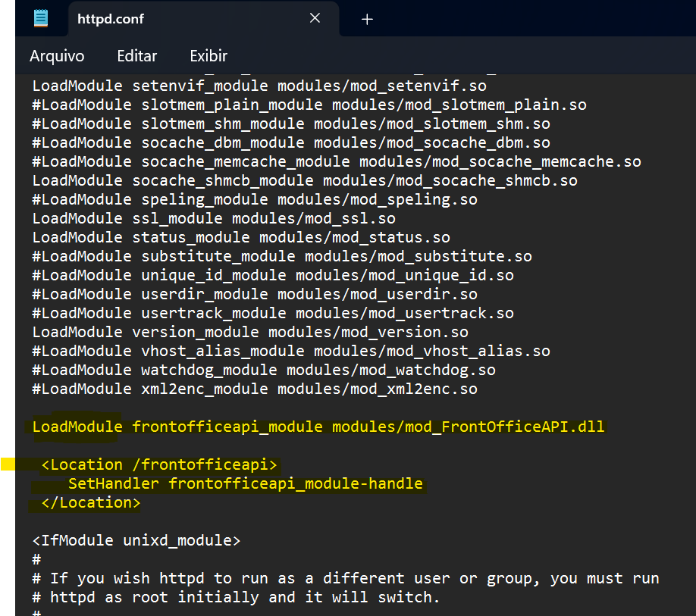Image resolution: width=696 pixels, height=616 pixels.
Task: Click the <IfModule unixd_module> line
Action: [136, 540]
